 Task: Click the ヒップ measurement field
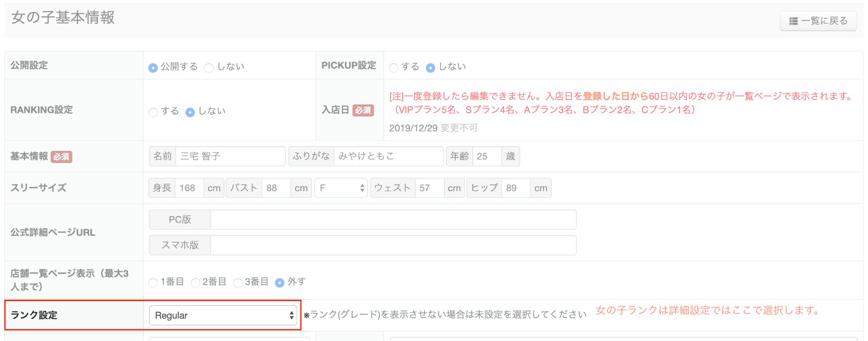(x=515, y=188)
